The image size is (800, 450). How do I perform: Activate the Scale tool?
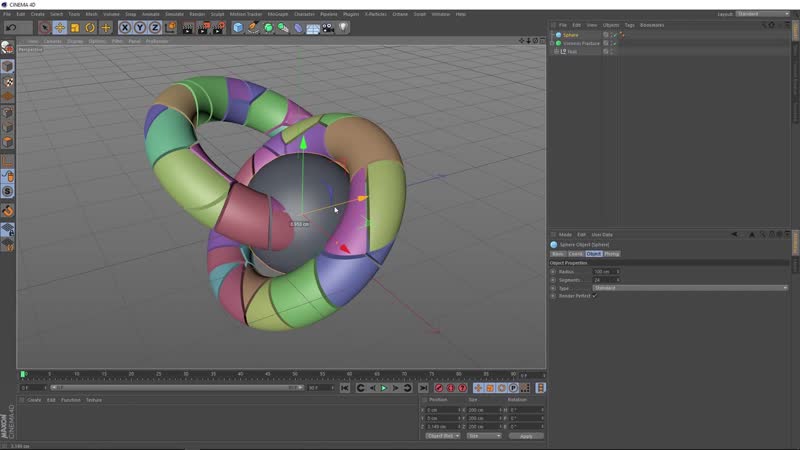coord(75,28)
